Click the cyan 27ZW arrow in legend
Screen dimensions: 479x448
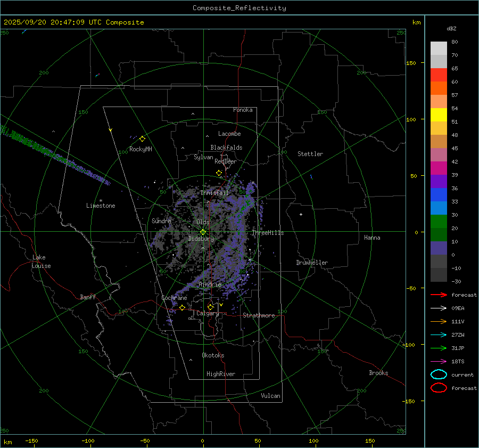pyautogui.click(x=439, y=335)
